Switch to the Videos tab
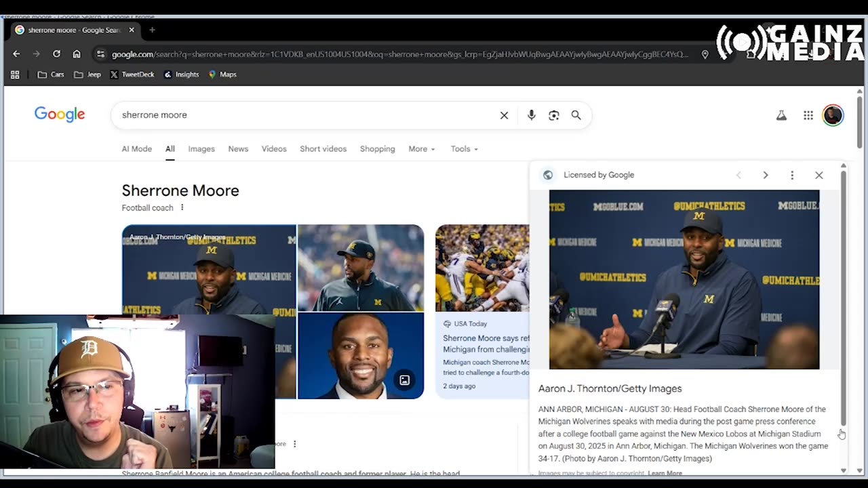 [x=274, y=149]
